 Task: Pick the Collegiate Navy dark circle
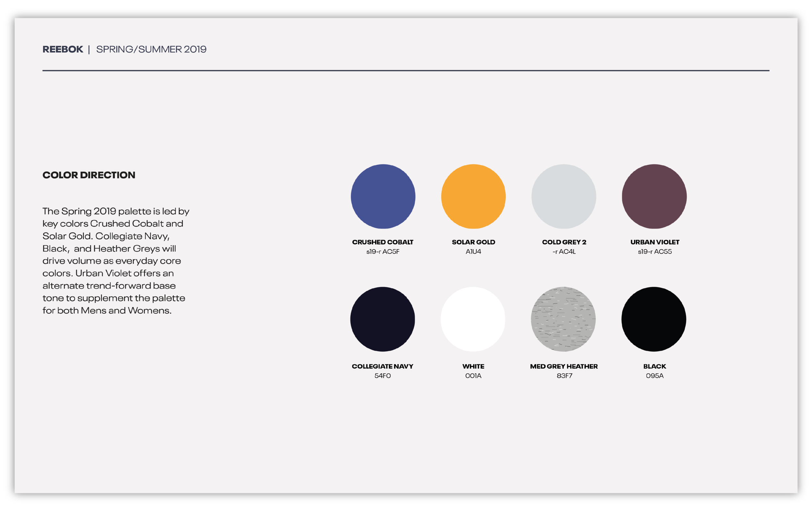click(x=383, y=319)
